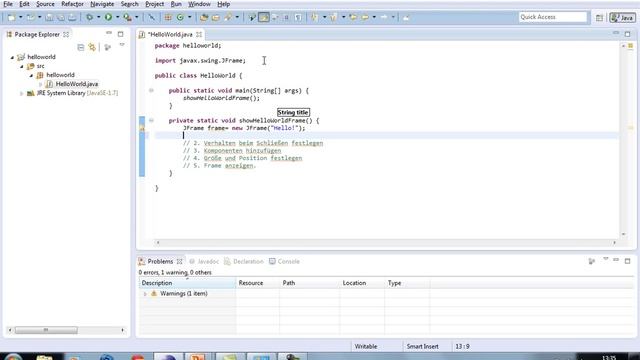Open the New file dropdown arrow
The image size is (640, 360).
tap(21, 17)
